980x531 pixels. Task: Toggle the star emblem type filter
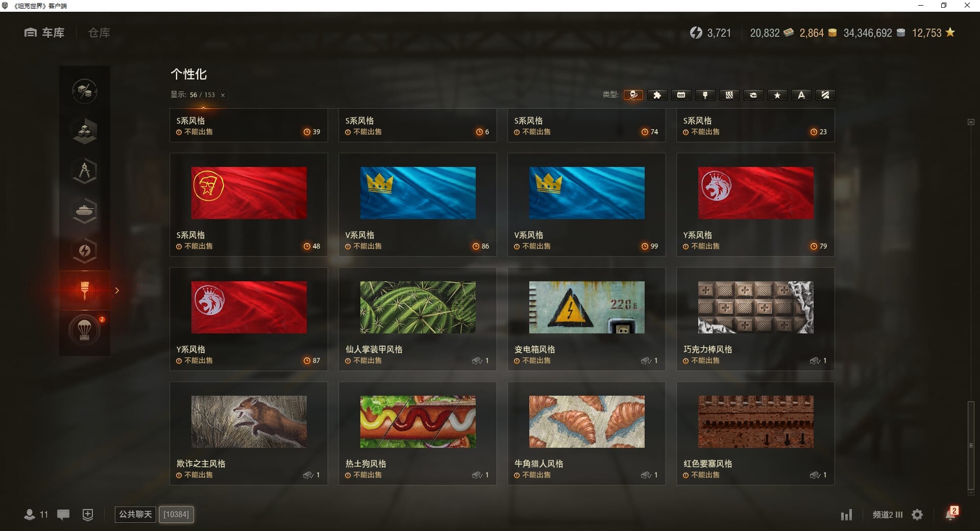click(x=777, y=95)
